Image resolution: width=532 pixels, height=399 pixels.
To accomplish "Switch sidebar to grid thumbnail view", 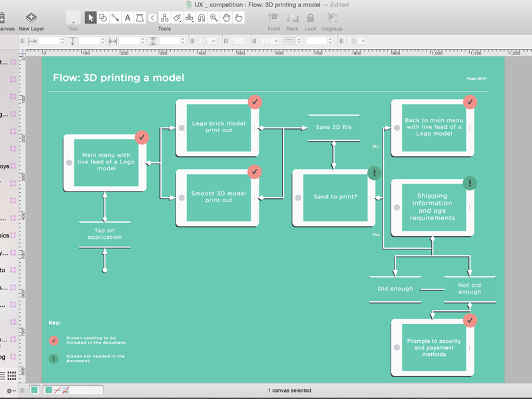I will (12, 376).
